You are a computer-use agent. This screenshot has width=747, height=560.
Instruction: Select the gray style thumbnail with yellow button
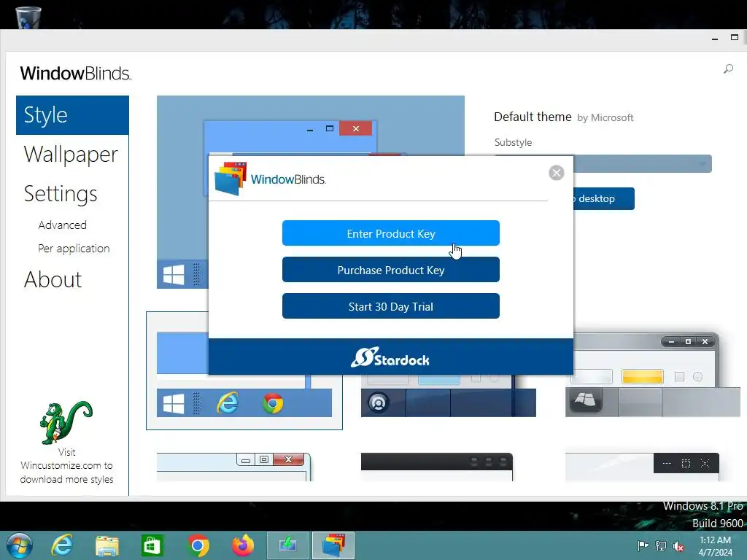(x=653, y=376)
